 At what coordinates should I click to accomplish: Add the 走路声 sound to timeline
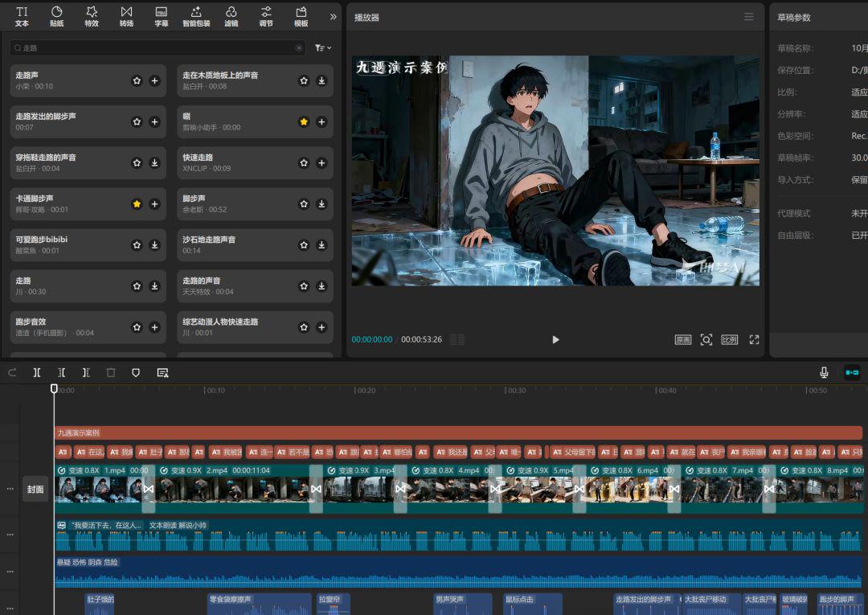click(x=154, y=80)
